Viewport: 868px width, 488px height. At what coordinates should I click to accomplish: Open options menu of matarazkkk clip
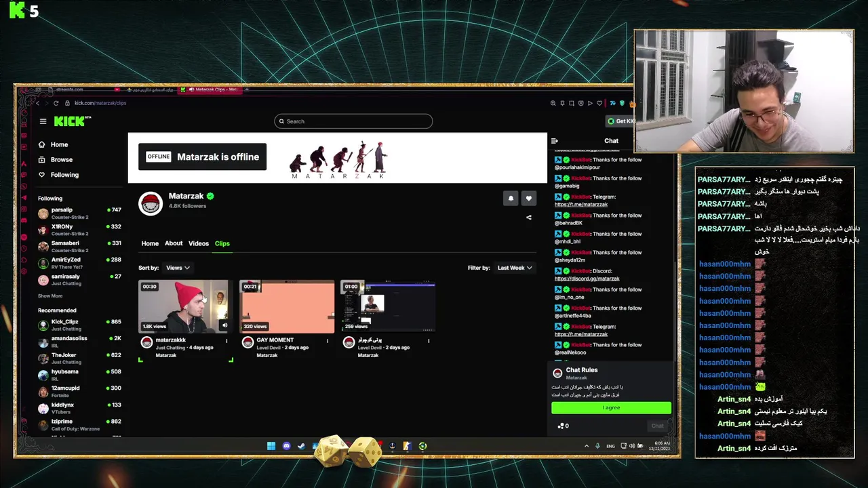coord(226,341)
